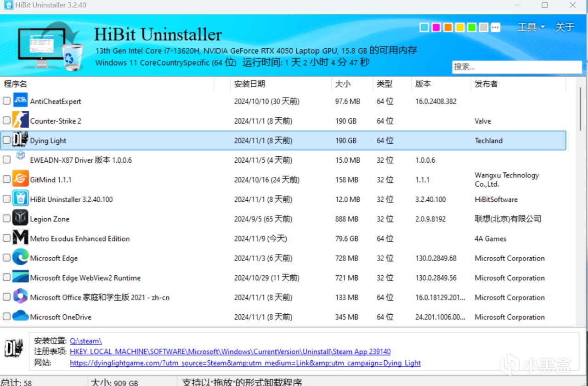Check the Microsoft Edge checkbox
The height and width of the screenshot is (386, 588).
click(x=6, y=258)
